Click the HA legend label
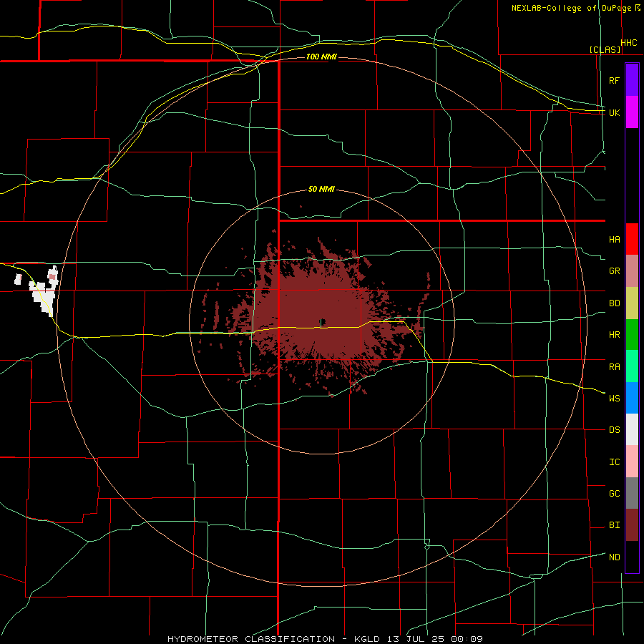This screenshot has width=644, height=644. tap(614, 240)
